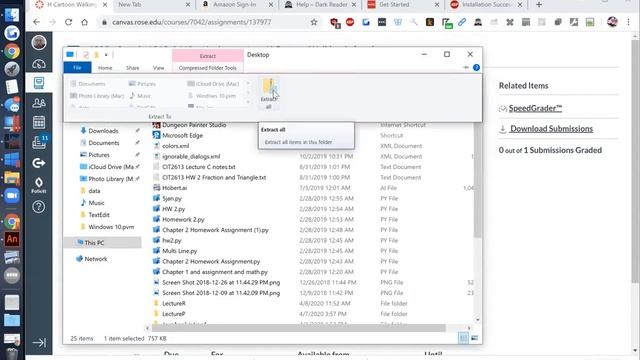Open new Chrome tab with plus button
Image resolution: width=640 pixels, height=360 pixels.
pyautogui.click(x=539, y=4)
